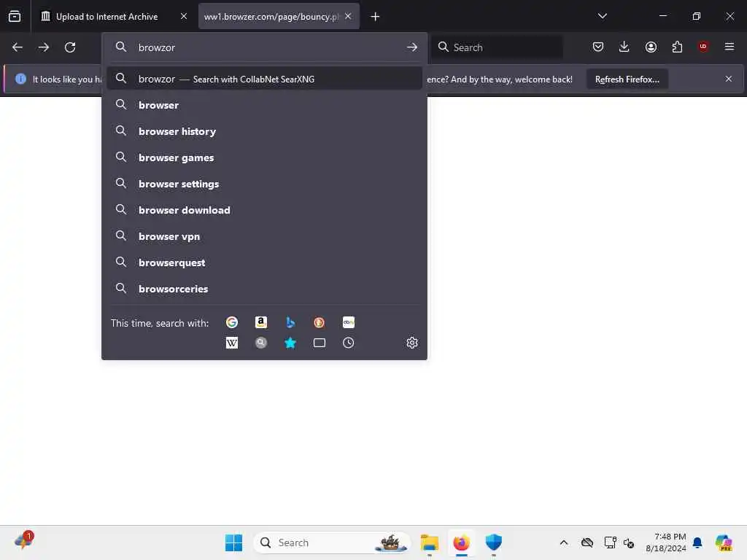The height and width of the screenshot is (560, 747).
Task: Search history using the clock icon
Action: 348,343
